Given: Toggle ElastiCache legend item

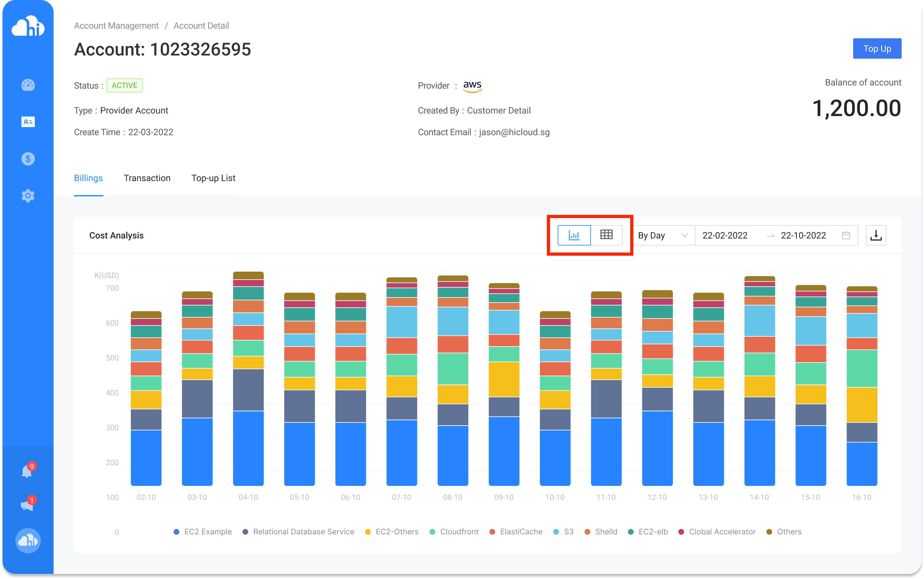Looking at the screenshot, I should pyautogui.click(x=516, y=531).
